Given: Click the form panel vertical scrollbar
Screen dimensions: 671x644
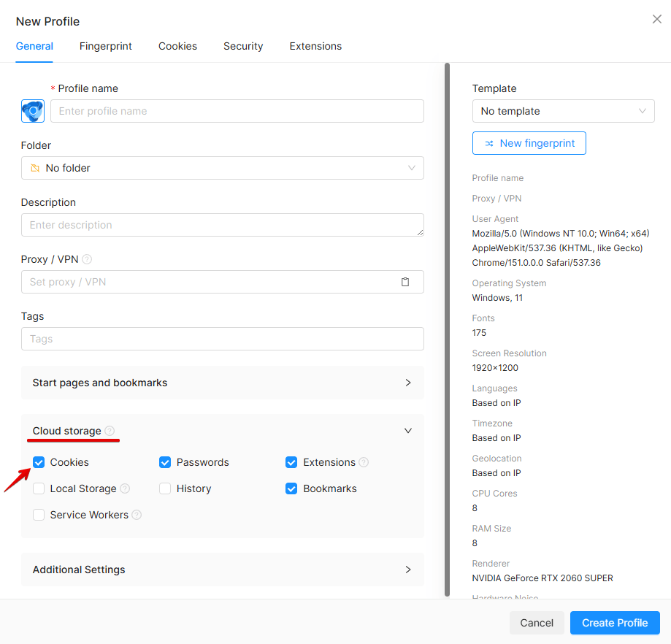Looking at the screenshot, I should click(447, 329).
